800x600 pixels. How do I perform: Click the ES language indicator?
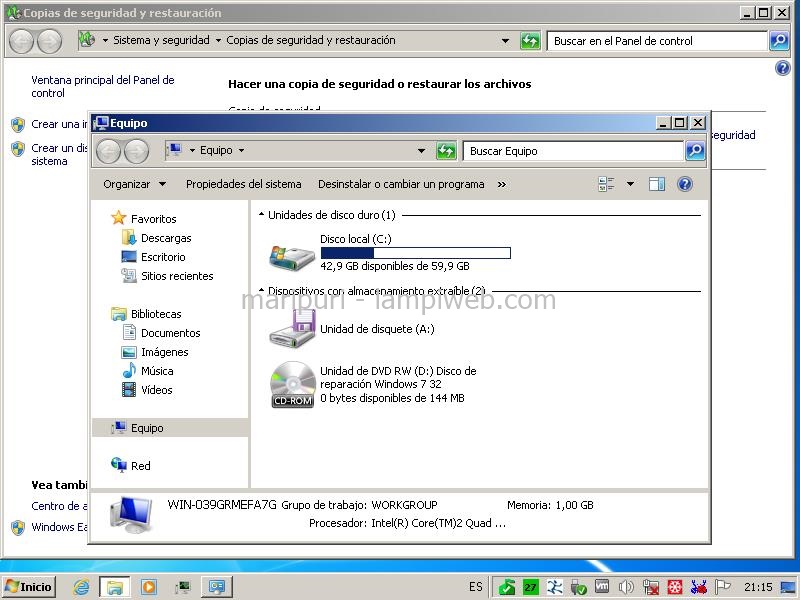[x=476, y=587]
